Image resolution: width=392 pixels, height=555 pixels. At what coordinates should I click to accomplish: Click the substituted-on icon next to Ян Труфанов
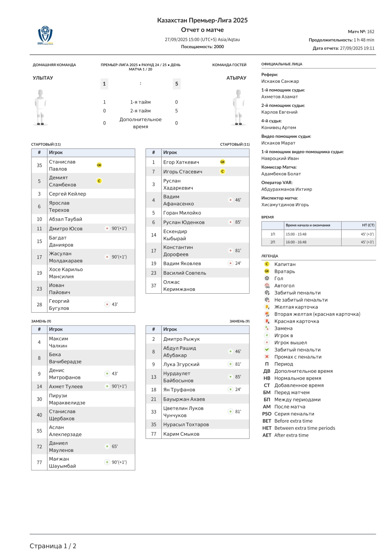point(230,389)
